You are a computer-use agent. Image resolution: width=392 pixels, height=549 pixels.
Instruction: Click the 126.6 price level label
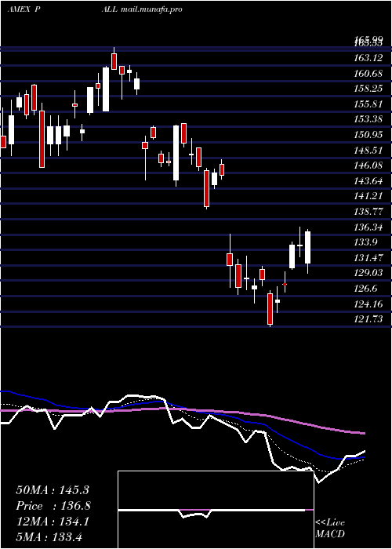pyautogui.click(x=366, y=288)
